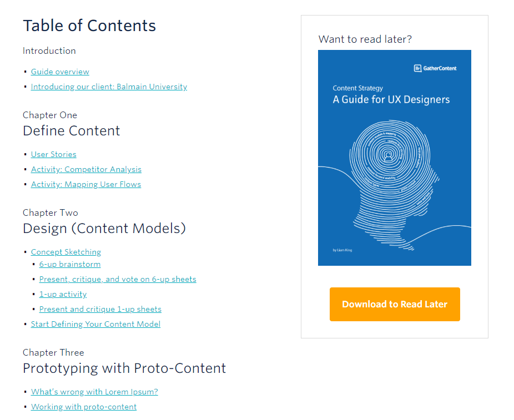Open Start Defining Your Content Model

click(95, 324)
